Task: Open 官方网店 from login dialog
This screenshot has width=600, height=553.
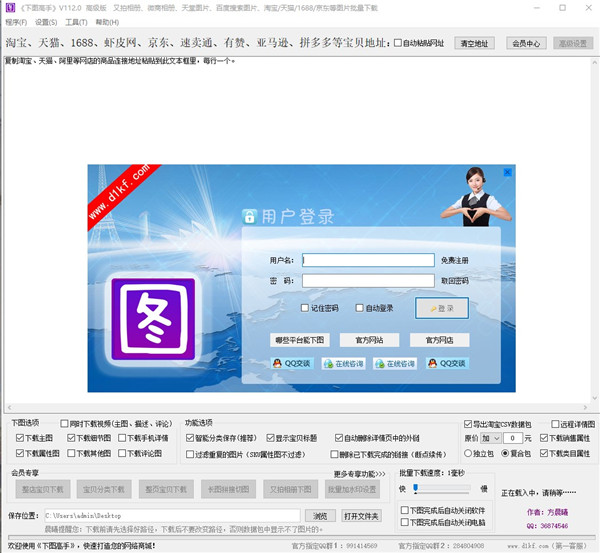Action: click(439, 340)
